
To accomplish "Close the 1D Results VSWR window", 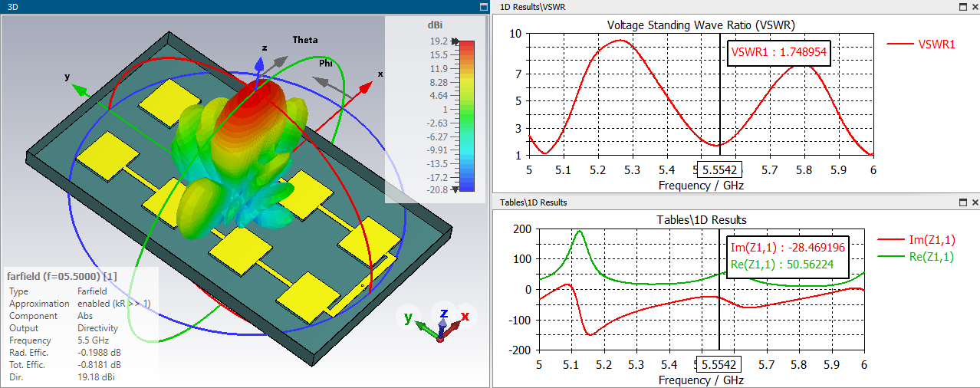I will tap(974, 7).
